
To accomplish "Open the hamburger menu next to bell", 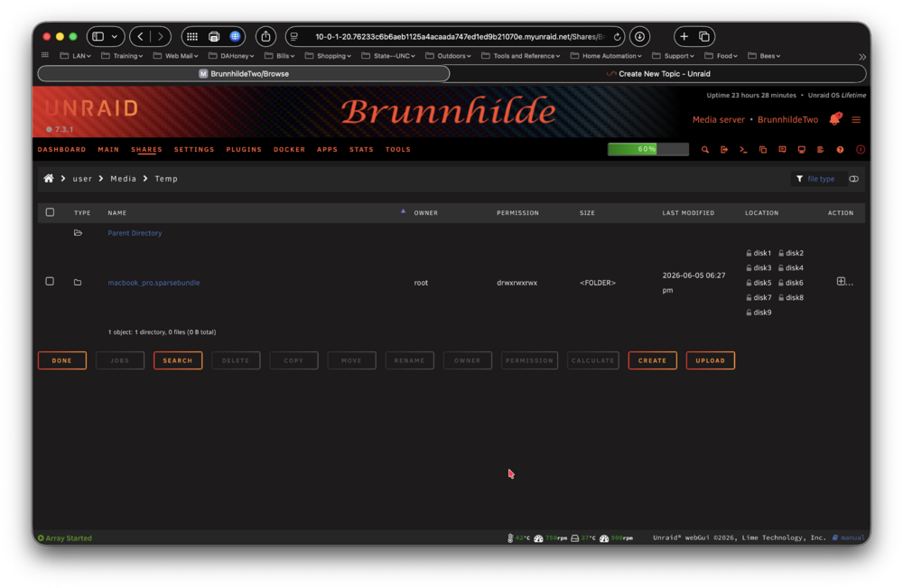I will click(856, 120).
